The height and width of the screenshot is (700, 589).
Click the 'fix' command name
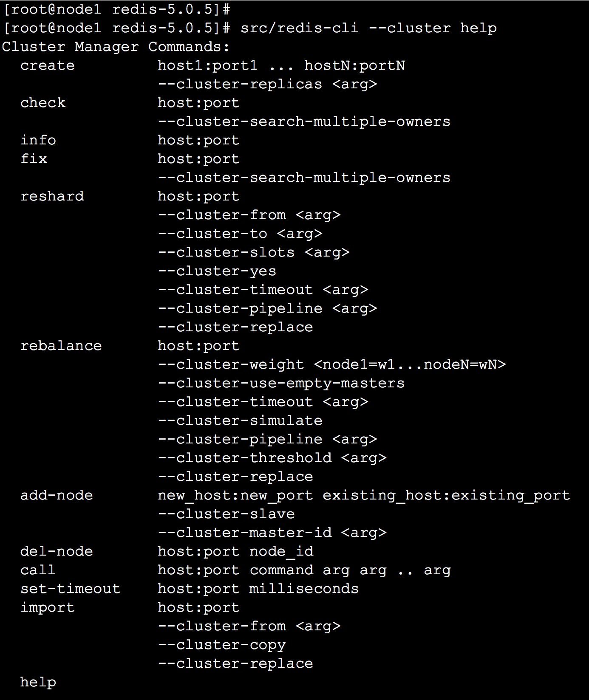(x=34, y=159)
